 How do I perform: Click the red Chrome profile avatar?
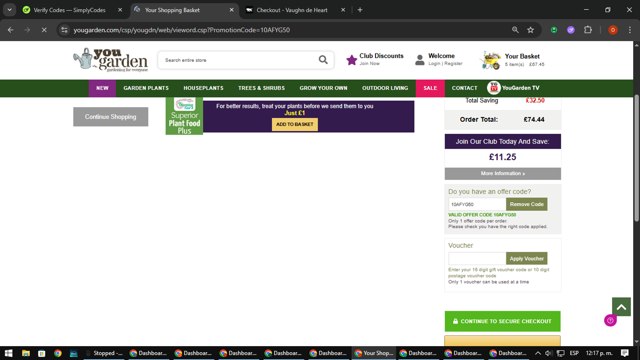click(613, 30)
